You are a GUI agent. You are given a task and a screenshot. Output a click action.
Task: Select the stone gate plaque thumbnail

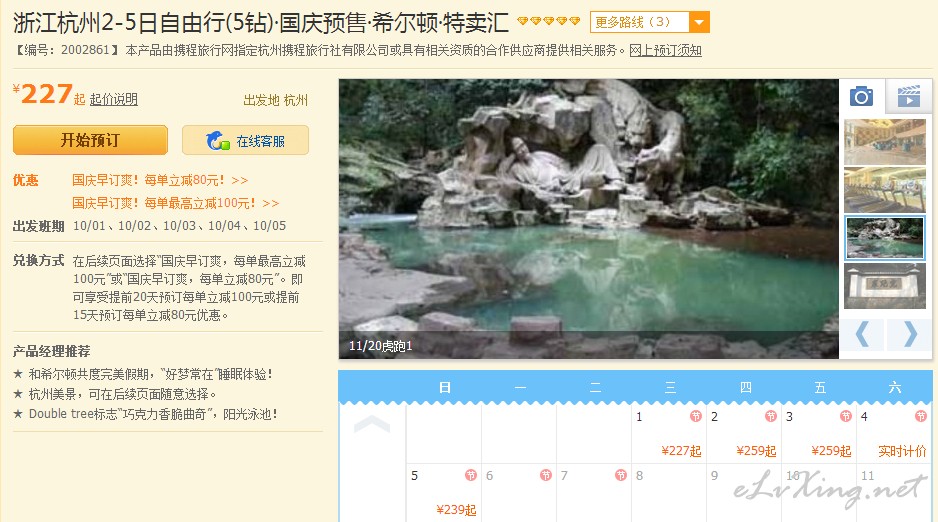[x=885, y=286]
